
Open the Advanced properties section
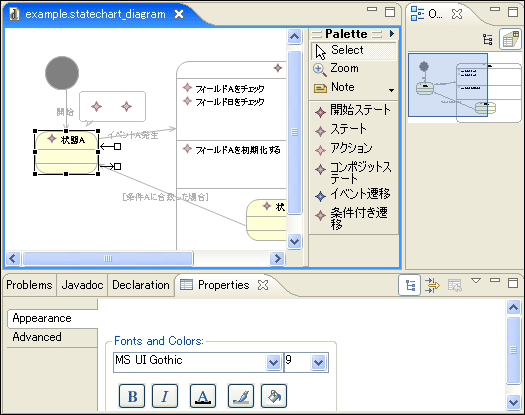click(x=37, y=337)
